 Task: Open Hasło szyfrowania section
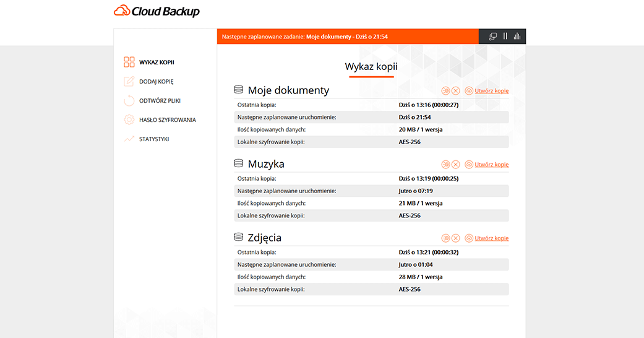[x=167, y=120]
